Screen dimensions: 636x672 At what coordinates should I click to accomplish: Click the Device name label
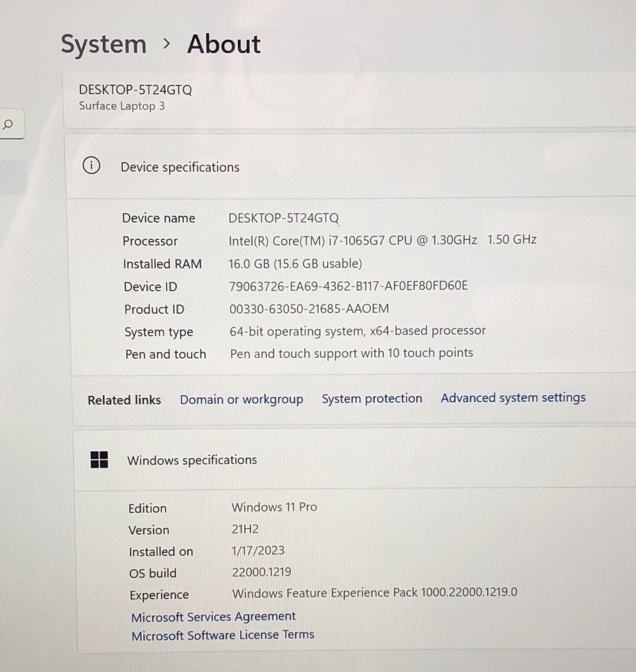click(159, 218)
